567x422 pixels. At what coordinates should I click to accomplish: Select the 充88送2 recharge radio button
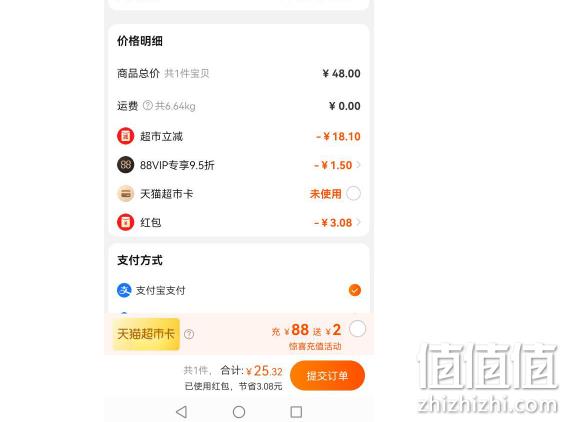[358, 329]
